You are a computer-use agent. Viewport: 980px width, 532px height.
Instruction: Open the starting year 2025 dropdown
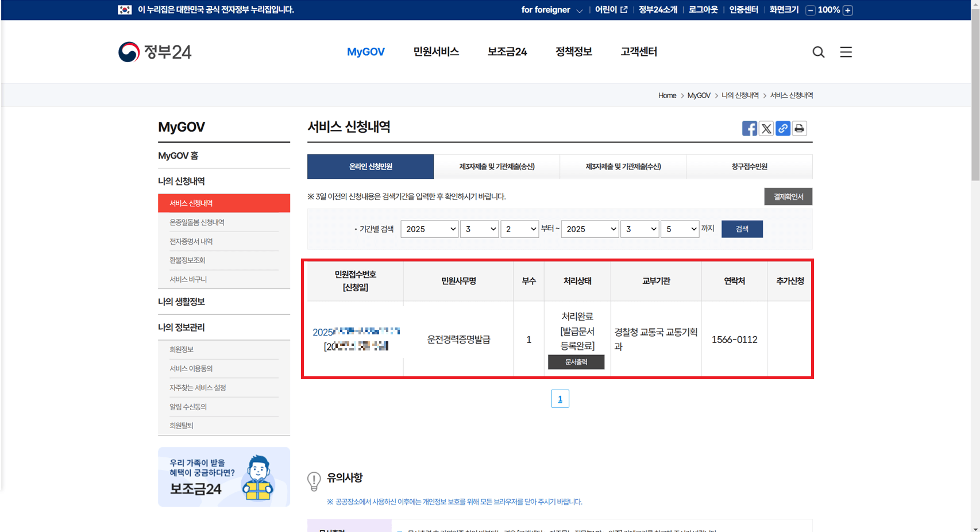429,229
